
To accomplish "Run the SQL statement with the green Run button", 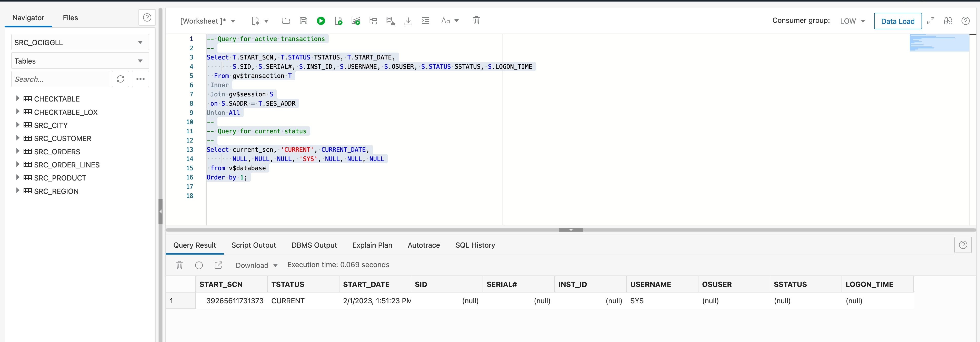I will tap(321, 21).
